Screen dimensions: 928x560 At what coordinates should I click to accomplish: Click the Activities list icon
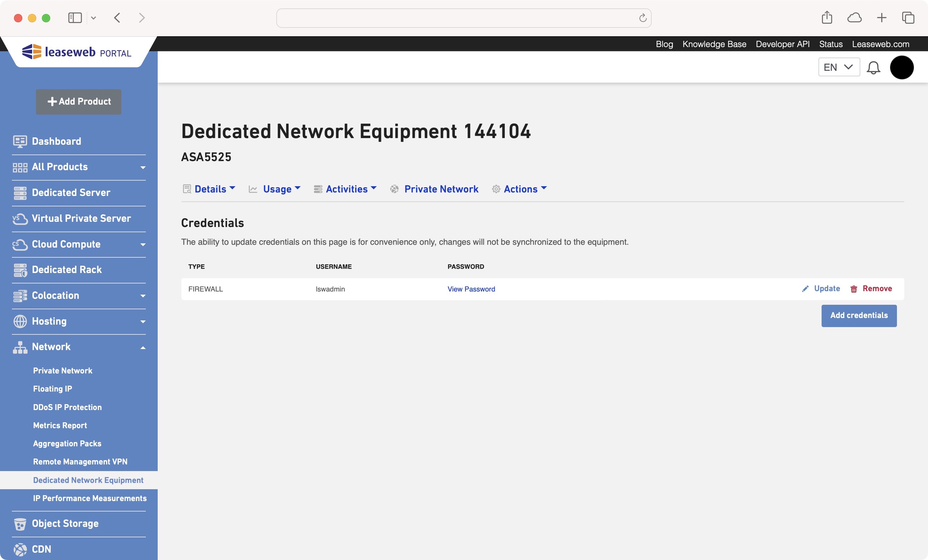click(x=318, y=189)
